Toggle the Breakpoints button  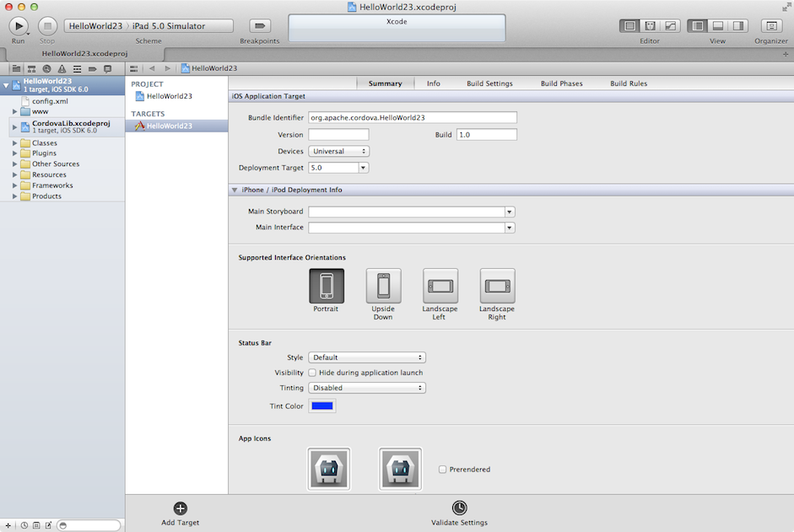click(260, 26)
